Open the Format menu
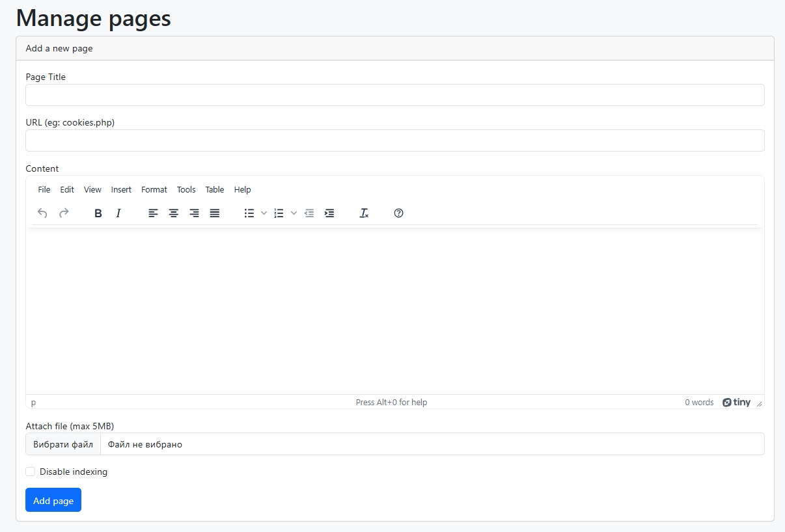 [x=154, y=190]
